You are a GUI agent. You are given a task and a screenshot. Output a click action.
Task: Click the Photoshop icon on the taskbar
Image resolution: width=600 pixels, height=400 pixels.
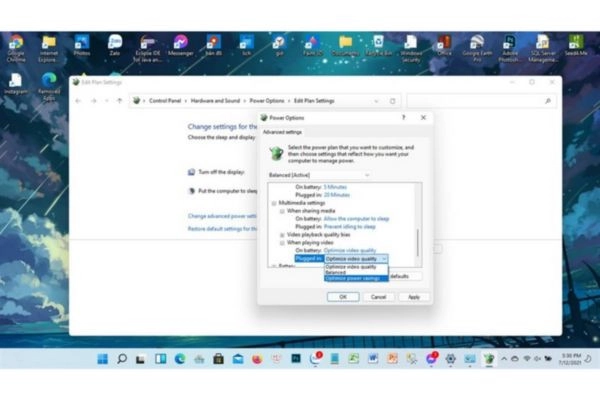click(x=296, y=359)
